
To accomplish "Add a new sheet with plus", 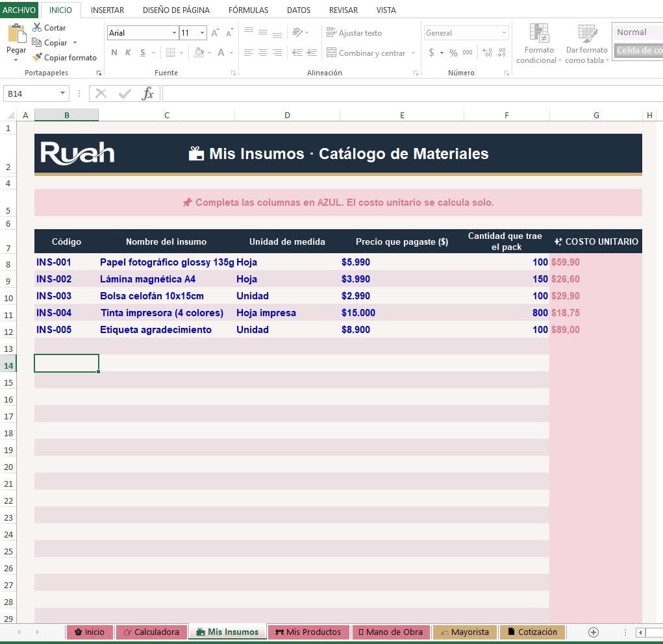I will coord(594,632).
